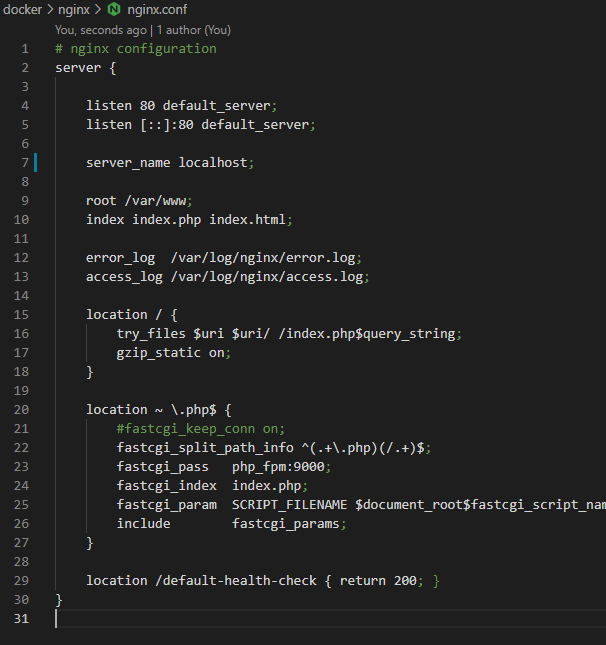The image size is (606, 645).
Task: Click 'return 200;' in health check
Action: [381, 581]
